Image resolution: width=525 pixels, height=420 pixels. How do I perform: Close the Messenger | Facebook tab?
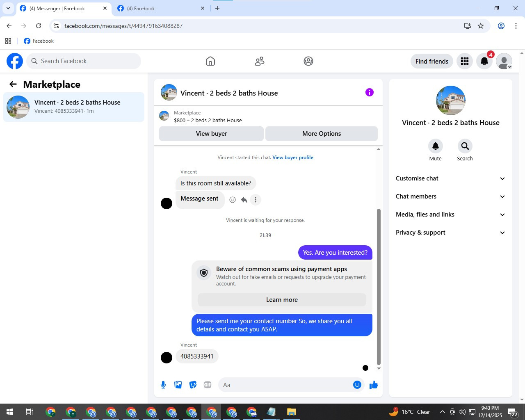click(105, 8)
